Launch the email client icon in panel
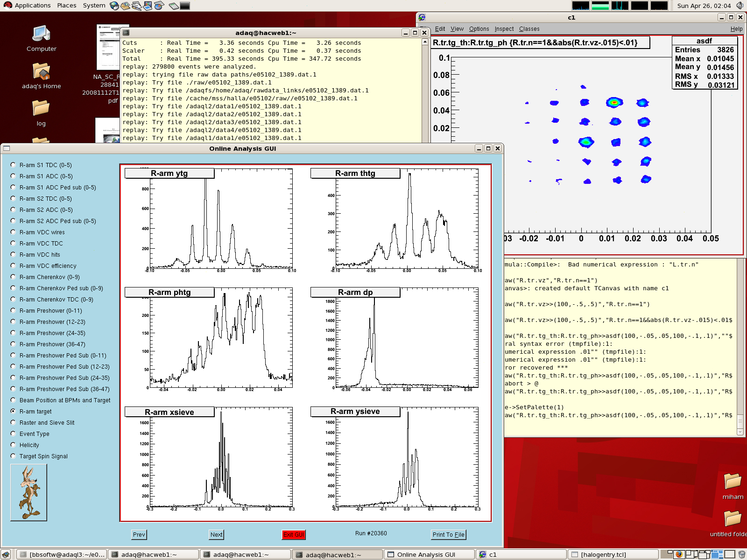Image resolution: width=747 pixels, height=560 pixels. [x=125, y=6]
